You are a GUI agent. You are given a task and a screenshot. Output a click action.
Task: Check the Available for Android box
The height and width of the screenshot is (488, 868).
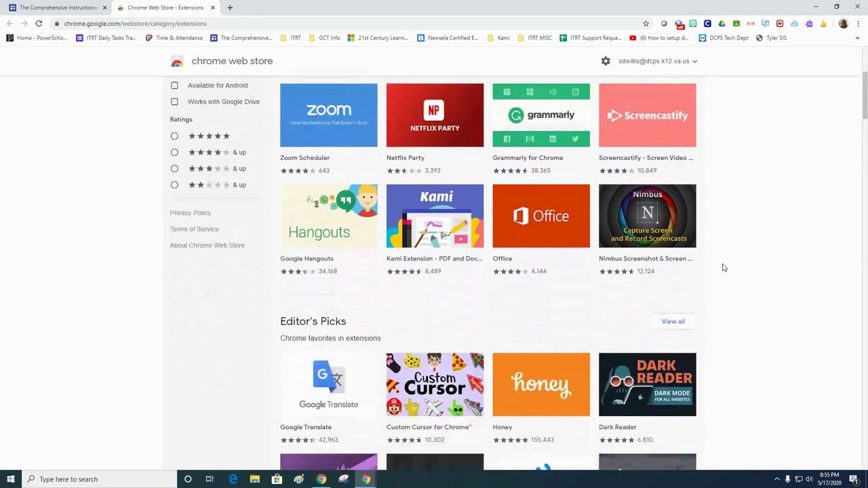(174, 85)
